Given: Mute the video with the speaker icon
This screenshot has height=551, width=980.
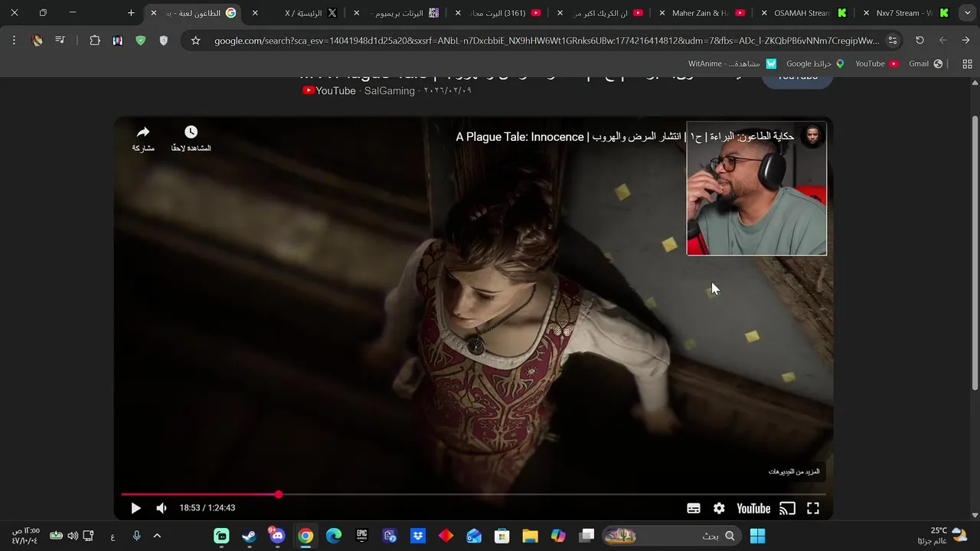Looking at the screenshot, I should (x=162, y=508).
